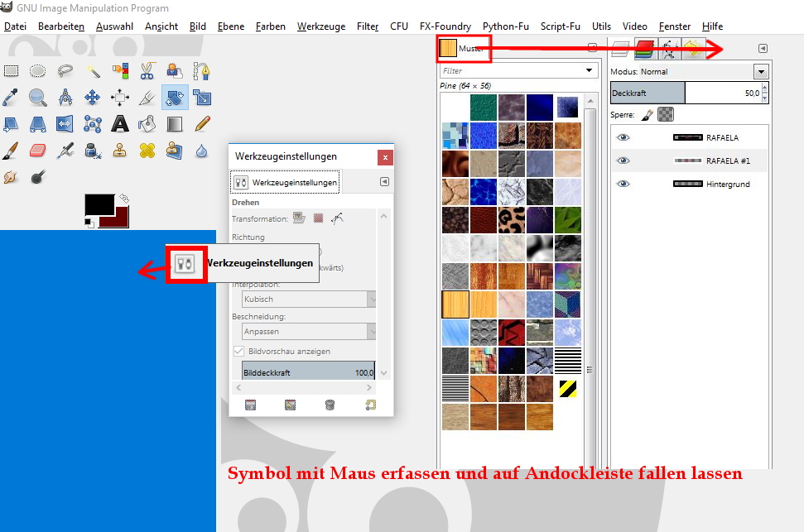The height and width of the screenshot is (532, 804).
Task: Select the Color Picker eyedropper tool
Action: tap(11, 98)
